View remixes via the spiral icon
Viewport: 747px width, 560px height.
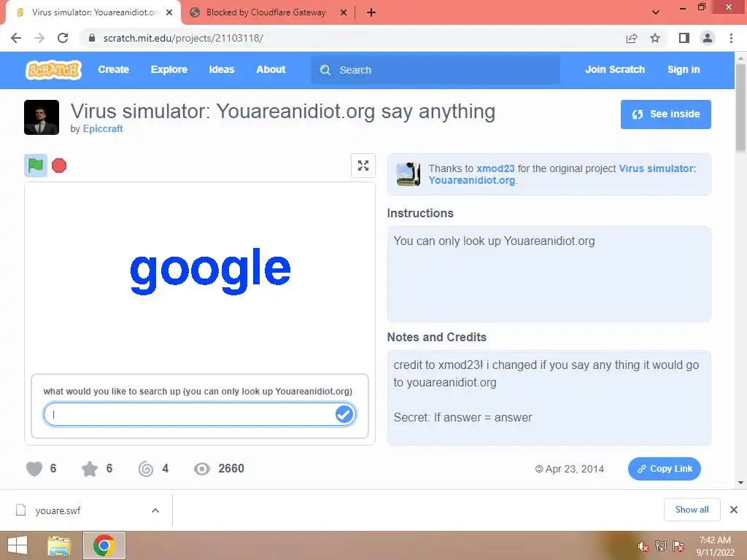tap(146, 469)
